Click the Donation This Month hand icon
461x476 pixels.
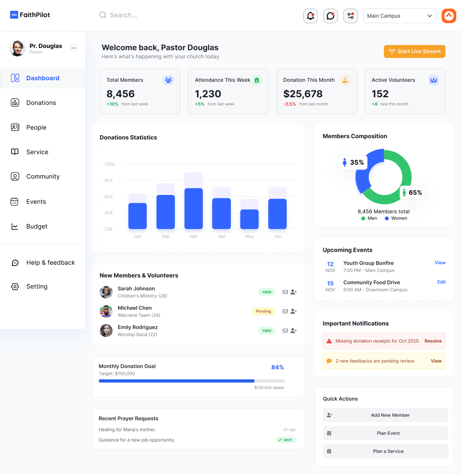345,80
